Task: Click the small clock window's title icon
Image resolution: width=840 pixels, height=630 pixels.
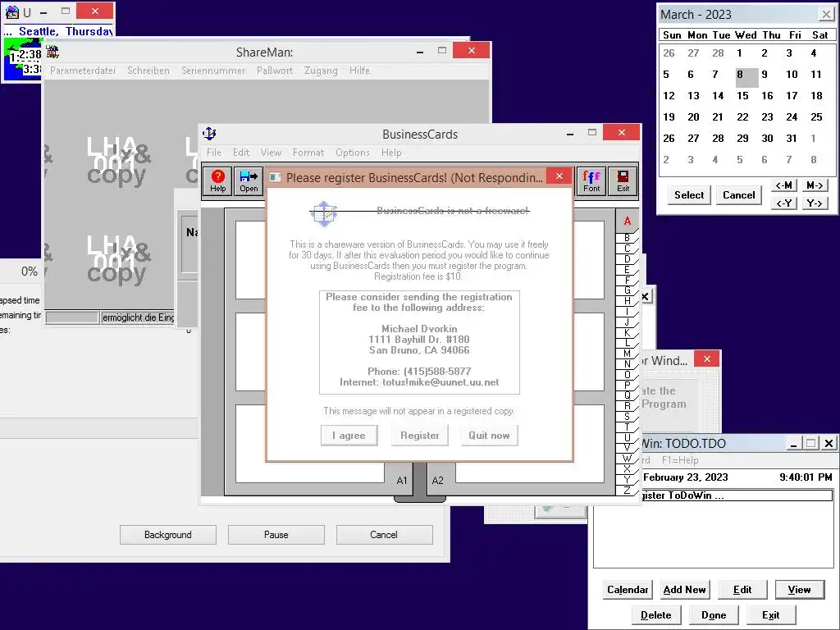Action: coord(11,11)
